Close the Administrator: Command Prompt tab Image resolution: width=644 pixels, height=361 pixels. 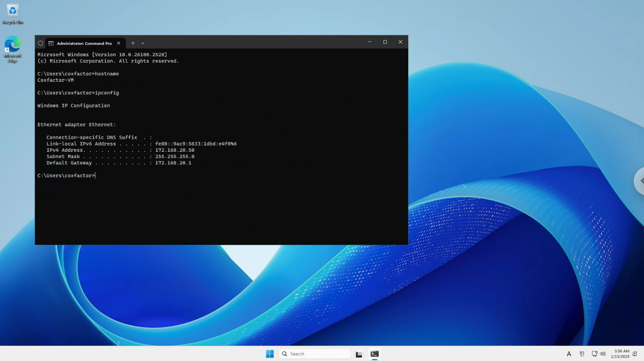coord(118,43)
